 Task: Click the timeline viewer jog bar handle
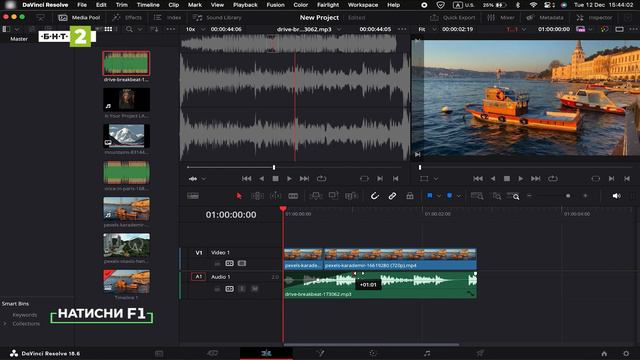420,167
